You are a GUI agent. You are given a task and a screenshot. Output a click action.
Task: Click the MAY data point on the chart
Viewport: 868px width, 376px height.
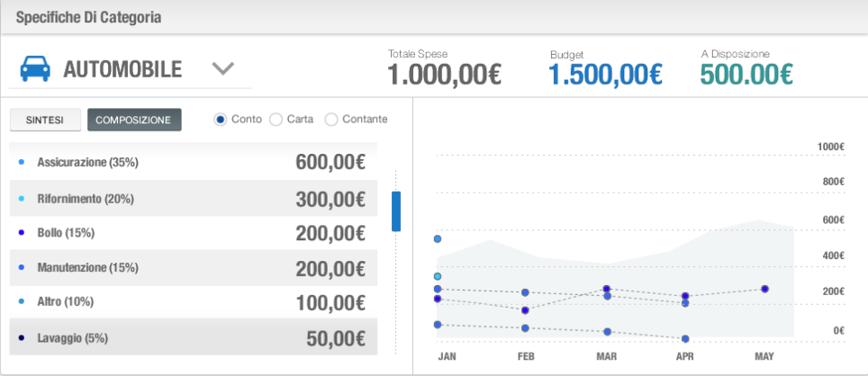(764, 289)
